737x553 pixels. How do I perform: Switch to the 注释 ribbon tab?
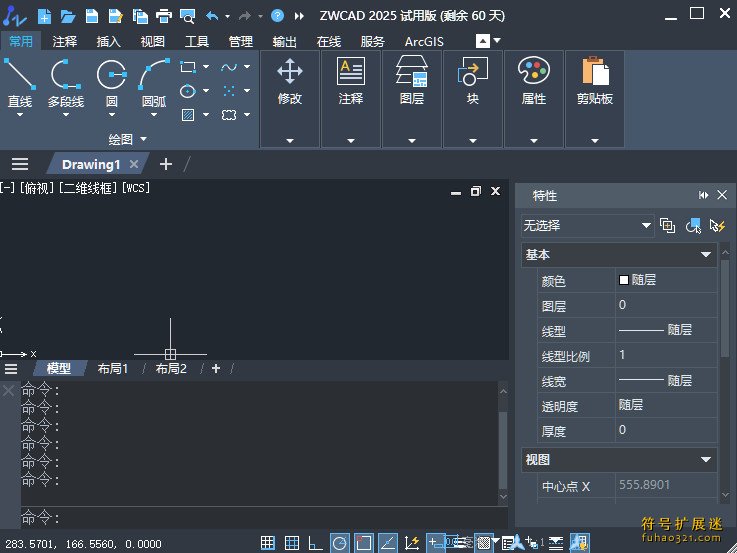point(65,41)
